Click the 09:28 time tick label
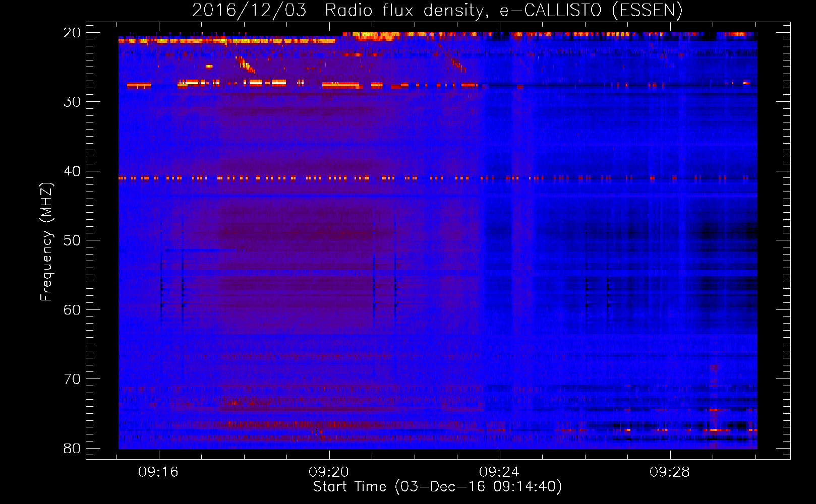This screenshot has width=816, height=504. [670, 472]
